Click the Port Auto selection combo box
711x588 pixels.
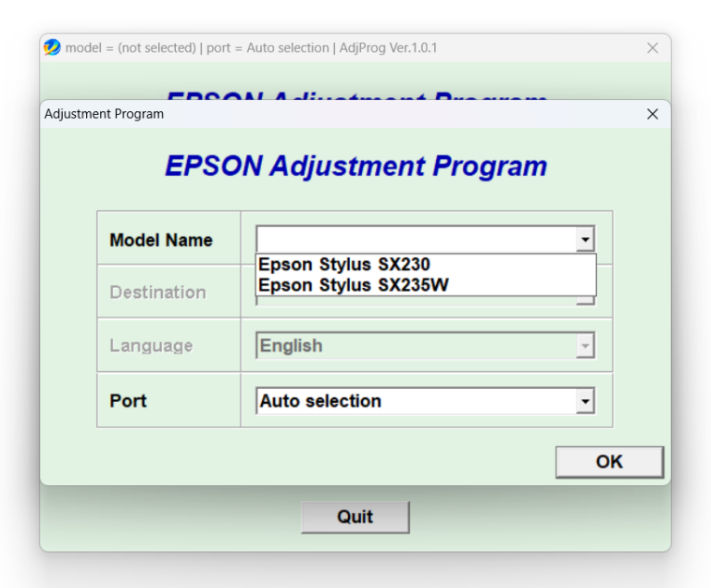[425, 401]
